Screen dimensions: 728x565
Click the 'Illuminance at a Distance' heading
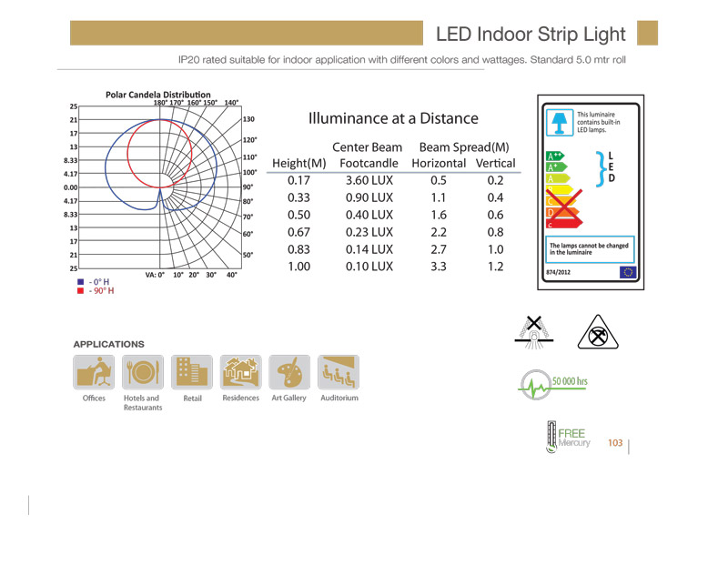click(393, 118)
